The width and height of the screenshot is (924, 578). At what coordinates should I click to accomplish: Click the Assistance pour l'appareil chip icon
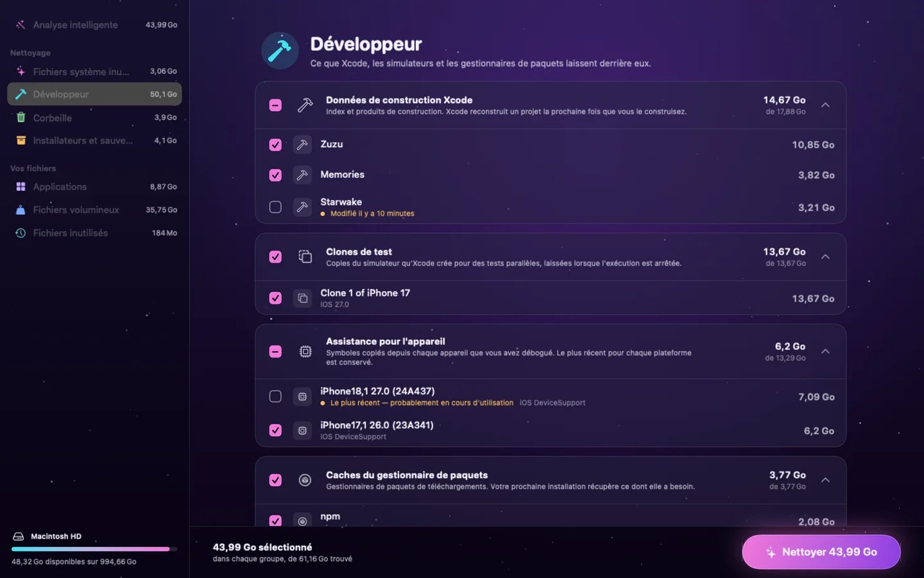coord(305,351)
